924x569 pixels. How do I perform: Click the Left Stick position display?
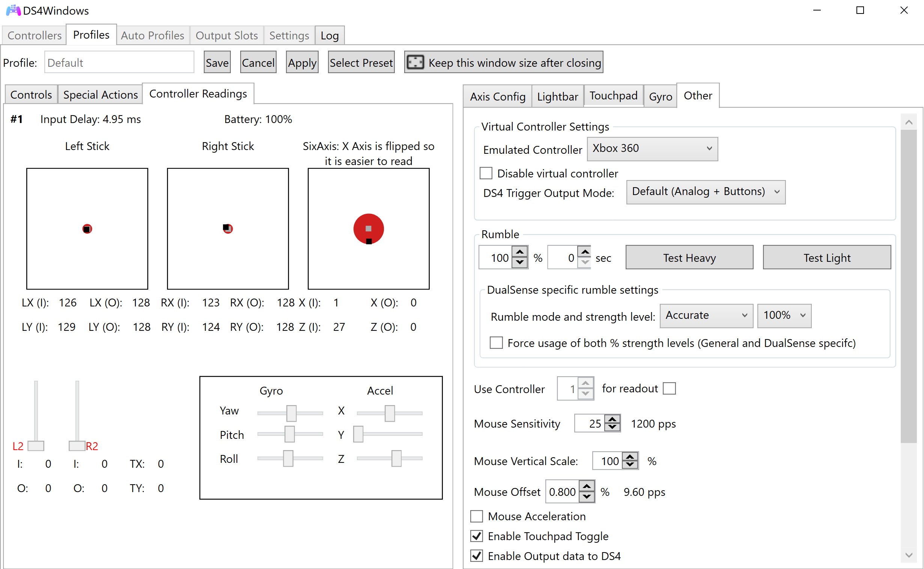pos(87,229)
